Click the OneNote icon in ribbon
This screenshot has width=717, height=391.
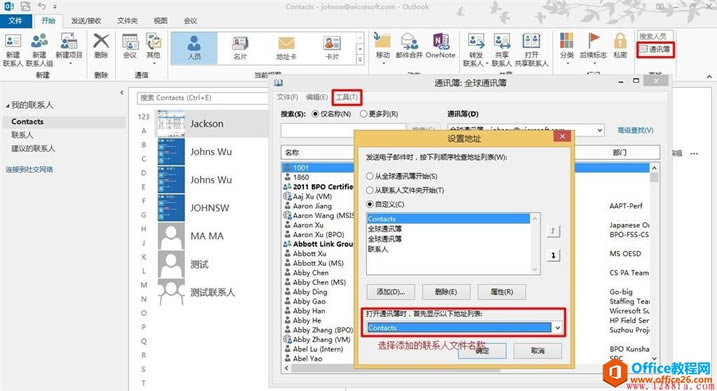tap(440, 41)
